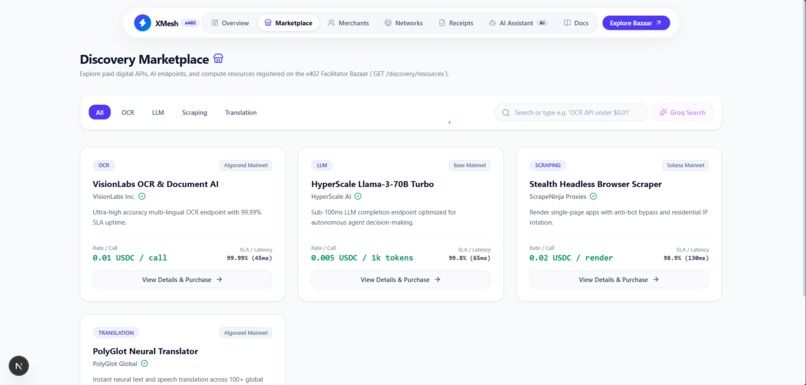Filter listings by LLM category

click(x=158, y=112)
